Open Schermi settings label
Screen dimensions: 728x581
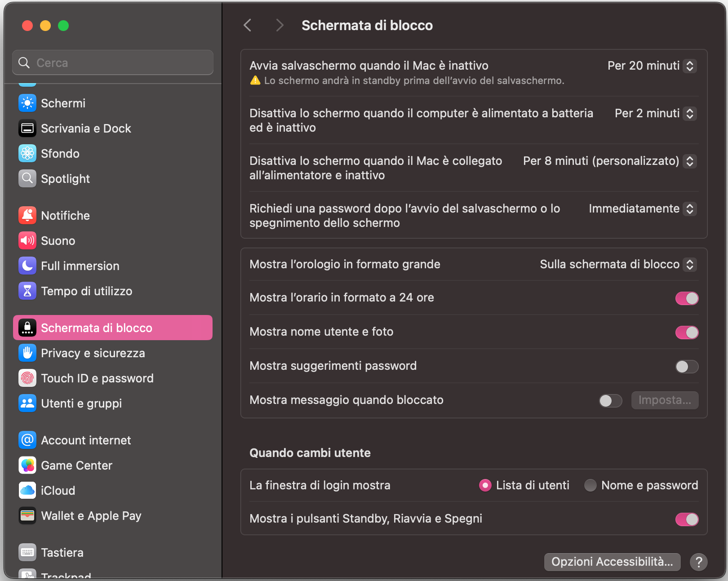[x=63, y=103]
